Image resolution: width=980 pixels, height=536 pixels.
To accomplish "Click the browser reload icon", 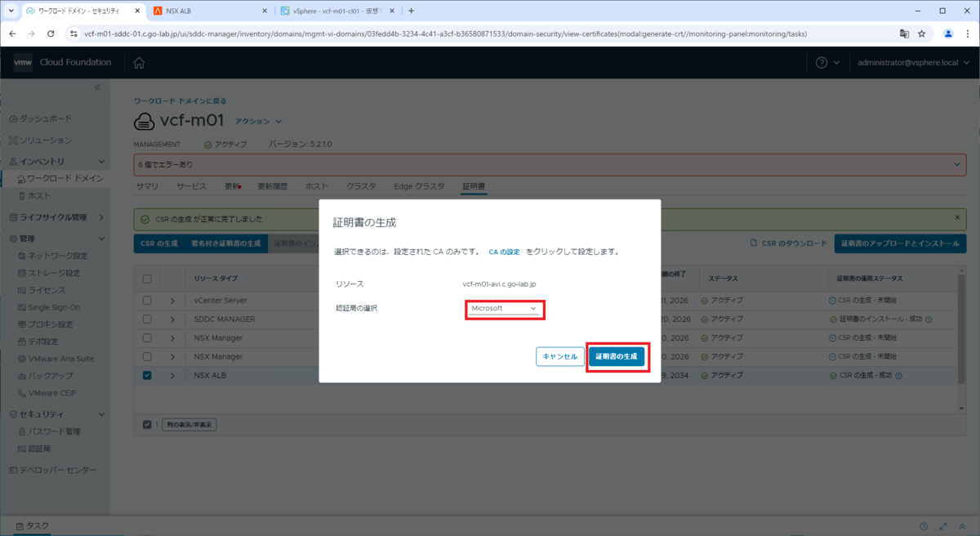I will tap(51, 33).
